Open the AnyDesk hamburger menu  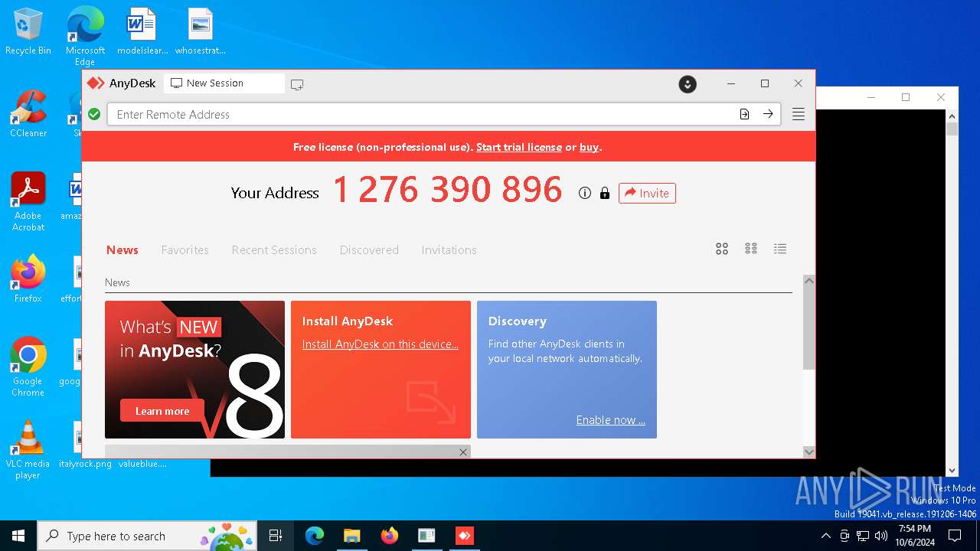click(x=798, y=114)
